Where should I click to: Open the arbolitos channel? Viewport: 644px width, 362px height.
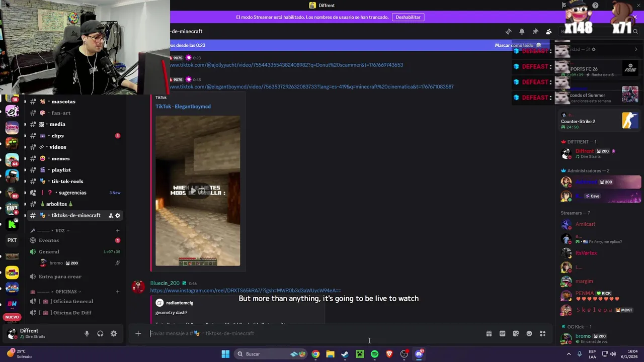[x=74, y=204]
